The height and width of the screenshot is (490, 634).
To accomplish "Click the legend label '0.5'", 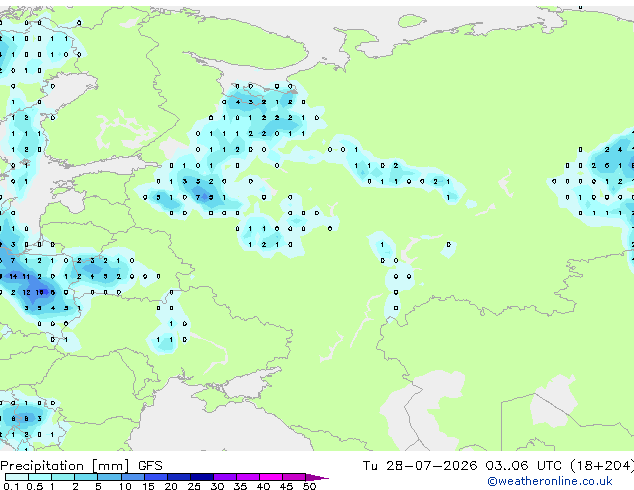I will tap(34, 486).
